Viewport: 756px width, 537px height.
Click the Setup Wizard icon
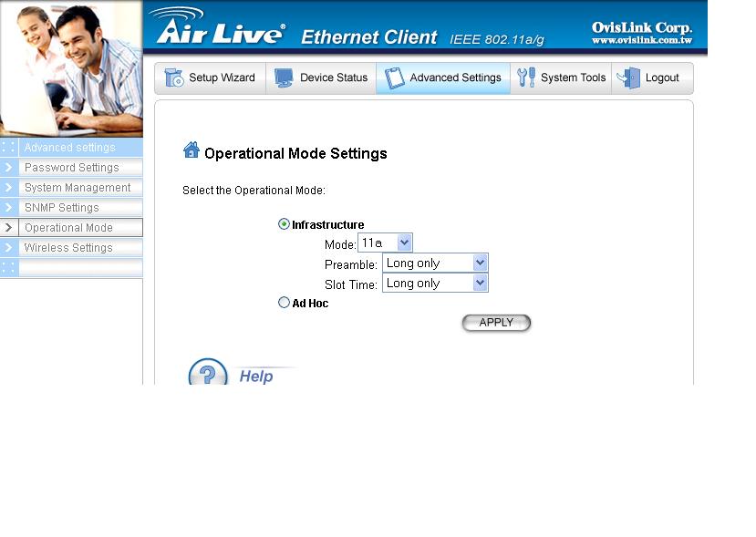(173, 77)
